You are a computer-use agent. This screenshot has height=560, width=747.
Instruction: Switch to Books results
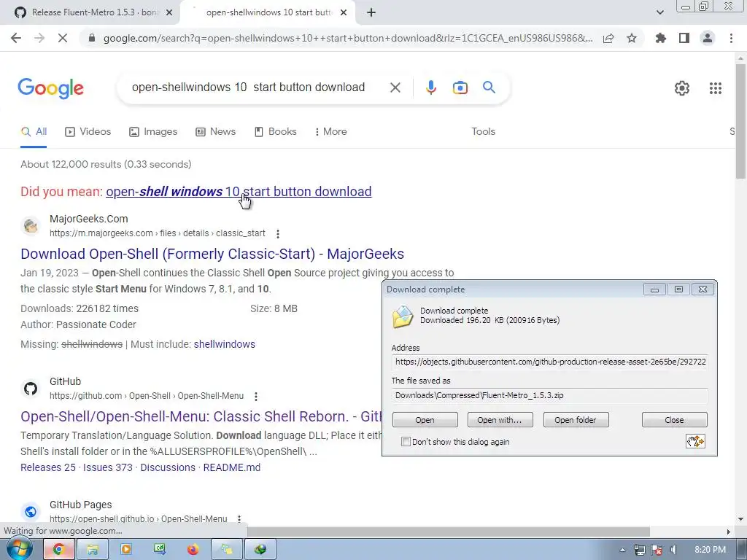276,131
